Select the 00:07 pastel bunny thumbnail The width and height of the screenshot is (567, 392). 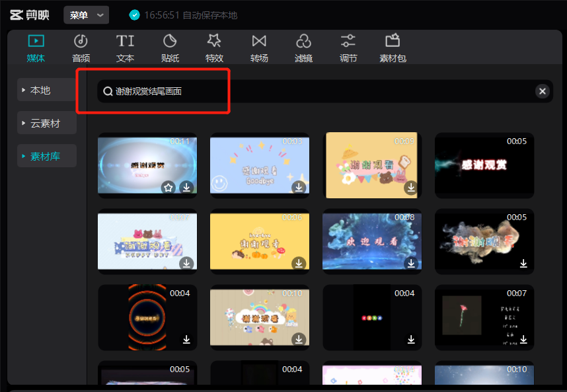pyautogui.click(x=147, y=241)
